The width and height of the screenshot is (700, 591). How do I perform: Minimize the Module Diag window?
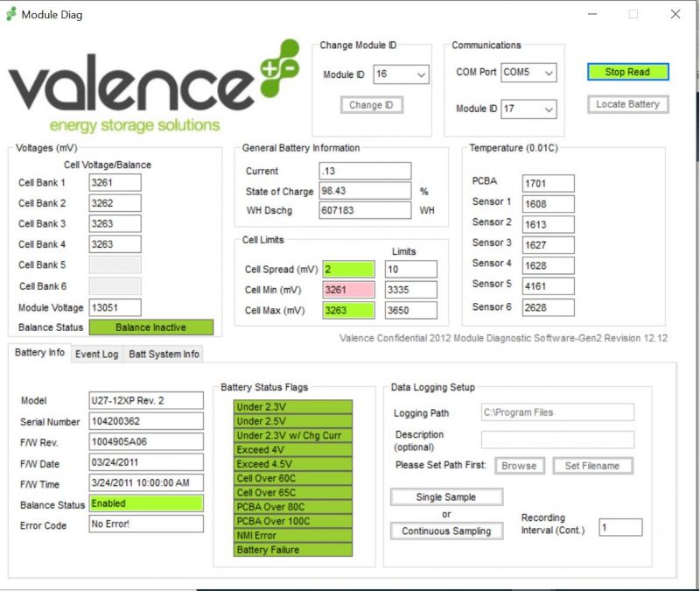coord(592,14)
